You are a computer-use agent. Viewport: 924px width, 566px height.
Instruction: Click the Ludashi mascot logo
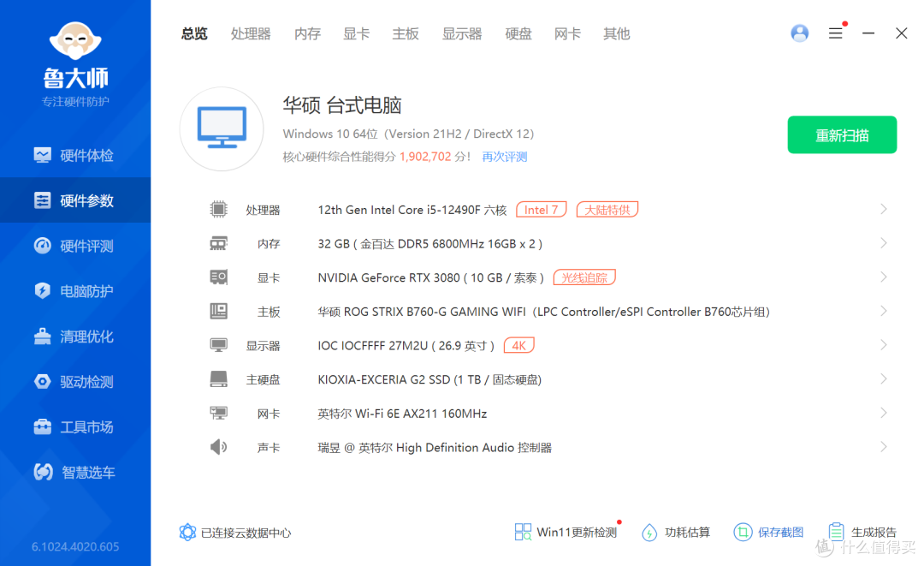(x=75, y=41)
